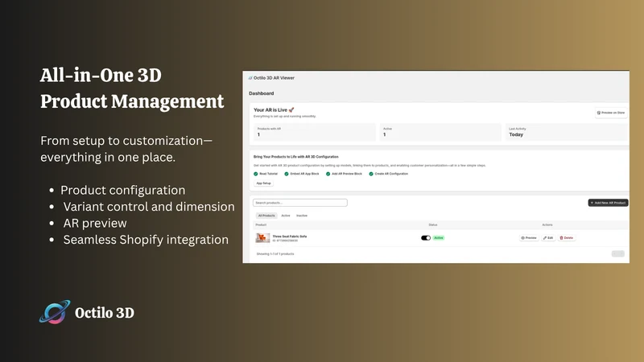Toggle the Three Seat Fabric Sofa active switch

(426, 237)
